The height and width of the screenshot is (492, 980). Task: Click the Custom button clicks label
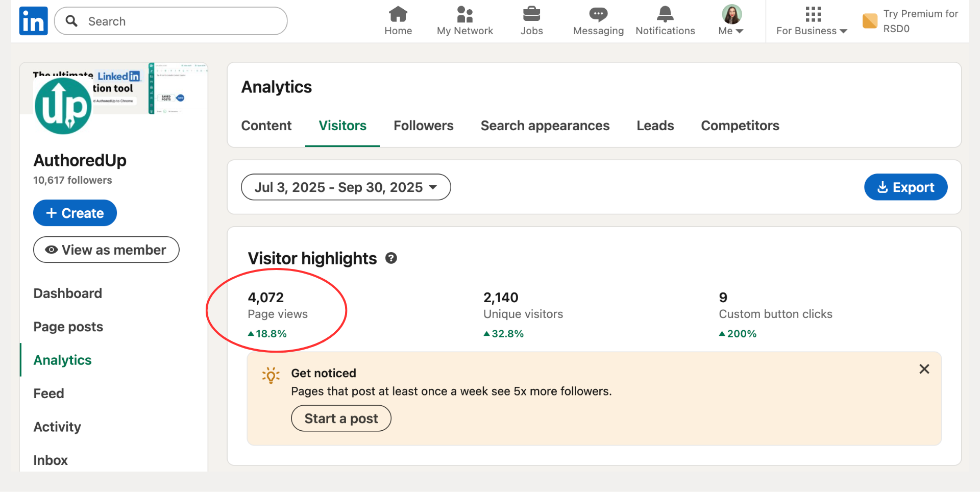click(775, 314)
